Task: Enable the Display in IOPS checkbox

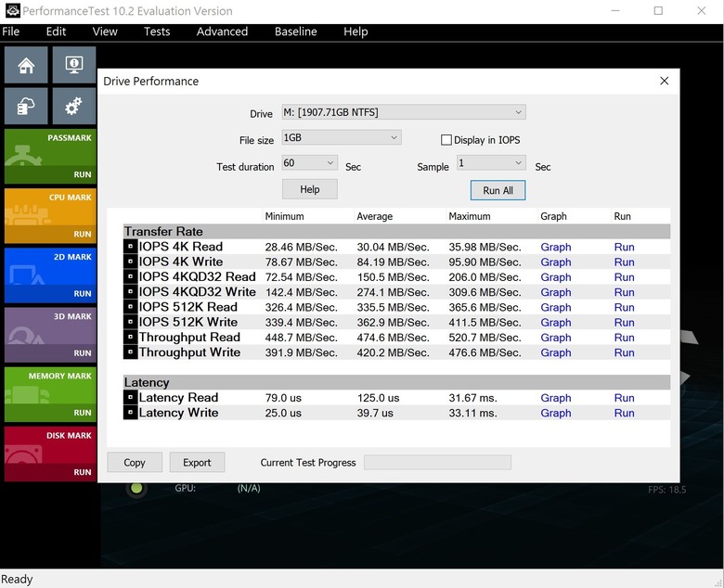Action: coord(446,140)
